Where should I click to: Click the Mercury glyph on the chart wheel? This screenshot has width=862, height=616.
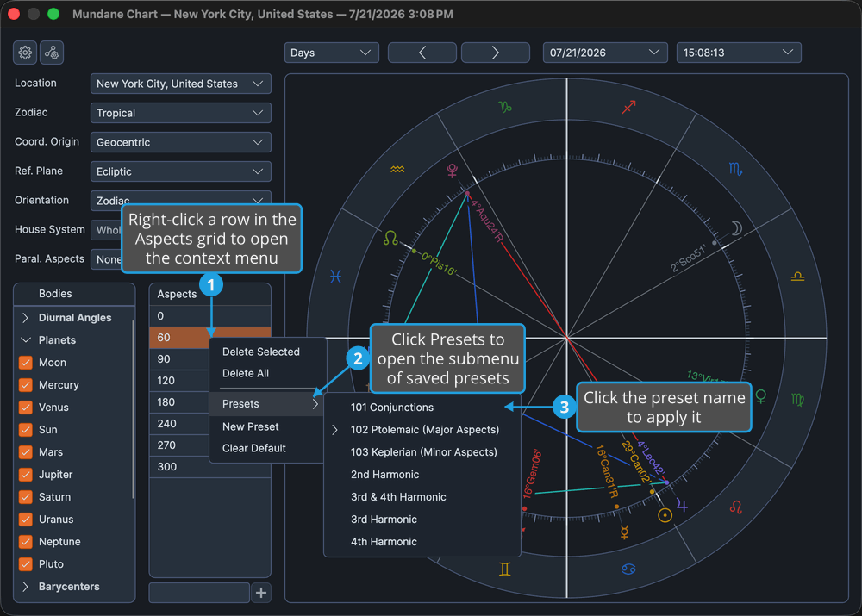(x=624, y=532)
